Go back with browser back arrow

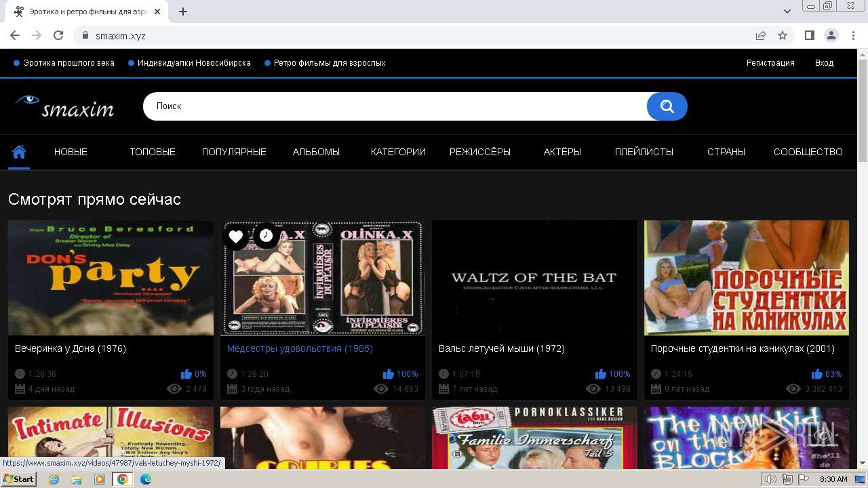(15, 36)
